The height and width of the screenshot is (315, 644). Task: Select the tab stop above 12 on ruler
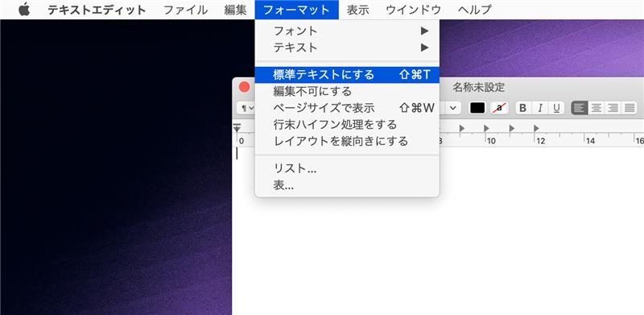(x=536, y=128)
